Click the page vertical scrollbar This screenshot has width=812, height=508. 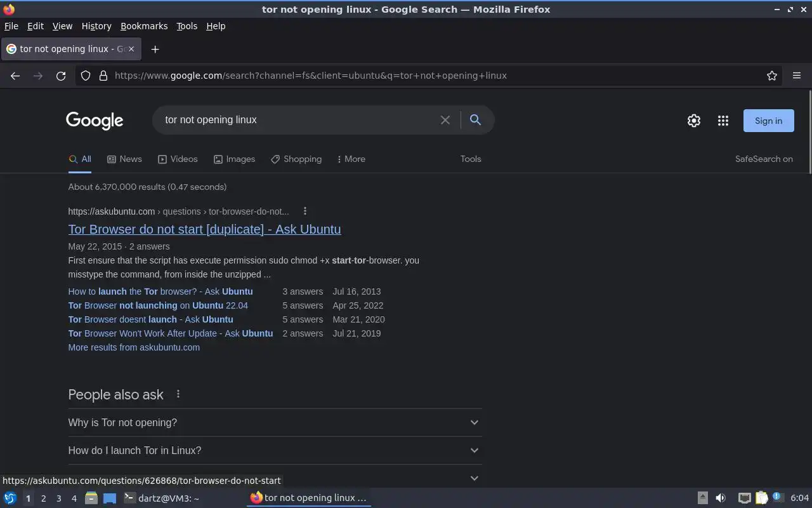click(x=810, y=131)
